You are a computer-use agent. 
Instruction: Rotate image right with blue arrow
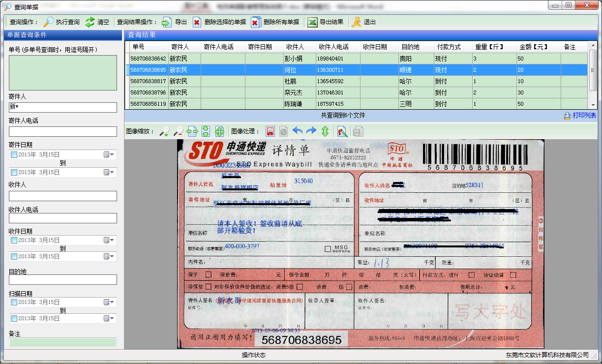[x=311, y=131]
